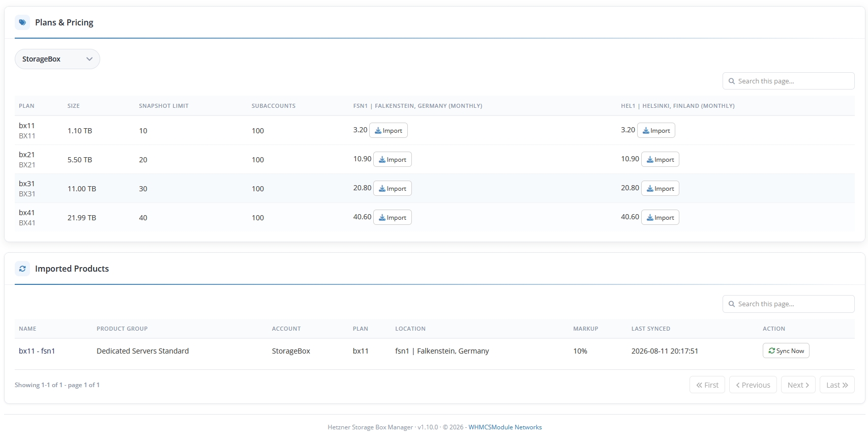Click snapshot limit 40 cell
This screenshot has height=438, width=868.
tap(143, 218)
